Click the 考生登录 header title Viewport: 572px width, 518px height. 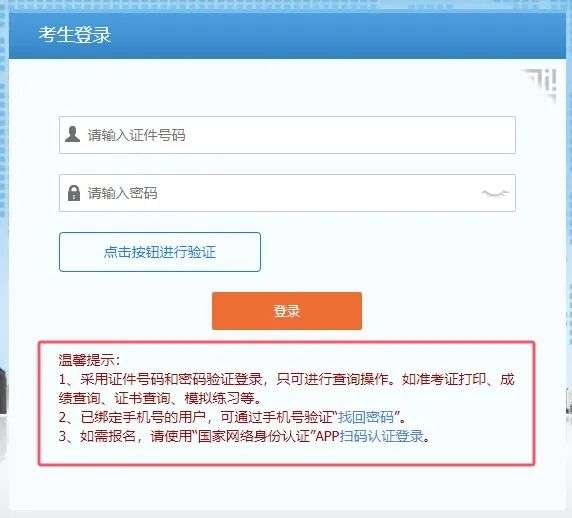[75, 35]
